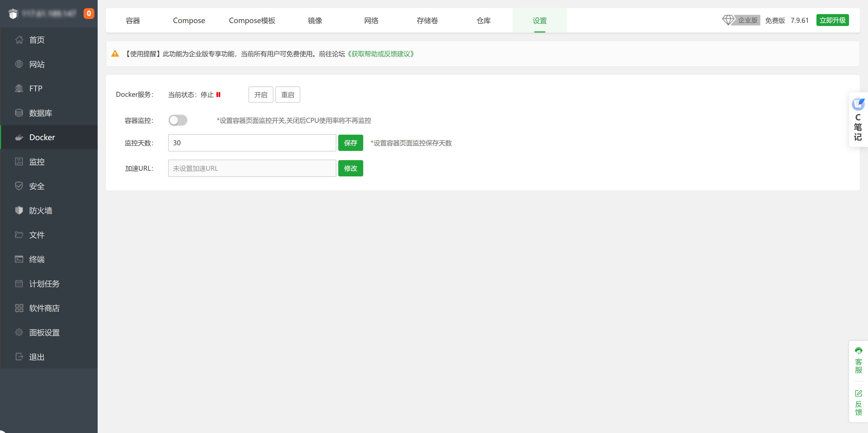Click the home icon beside 首页
The image size is (868, 433).
point(19,40)
